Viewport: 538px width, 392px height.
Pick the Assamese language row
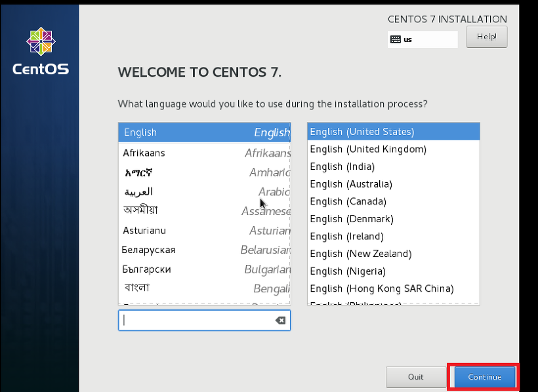(x=205, y=210)
